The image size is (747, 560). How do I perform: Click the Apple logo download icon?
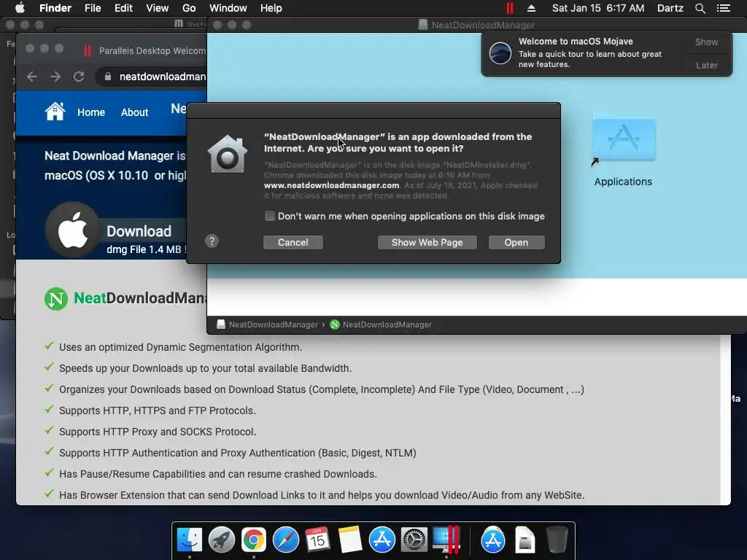[x=72, y=230]
